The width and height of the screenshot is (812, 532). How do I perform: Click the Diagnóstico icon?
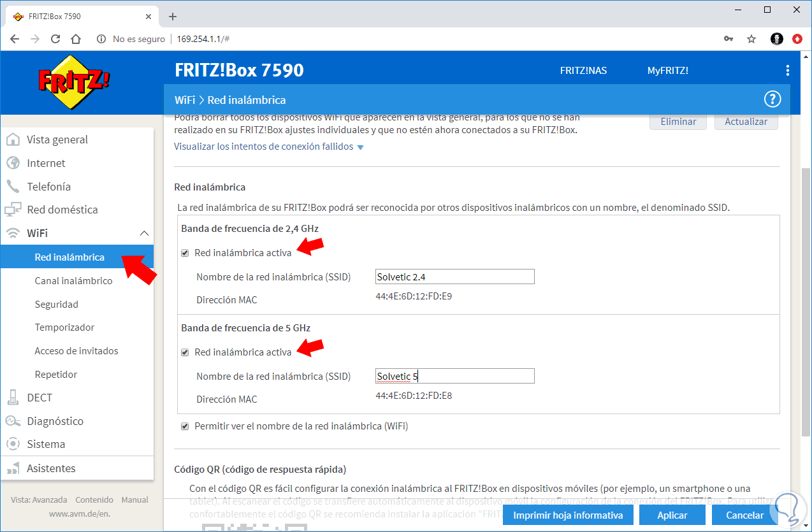pyautogui.click(x=13, y=421)
